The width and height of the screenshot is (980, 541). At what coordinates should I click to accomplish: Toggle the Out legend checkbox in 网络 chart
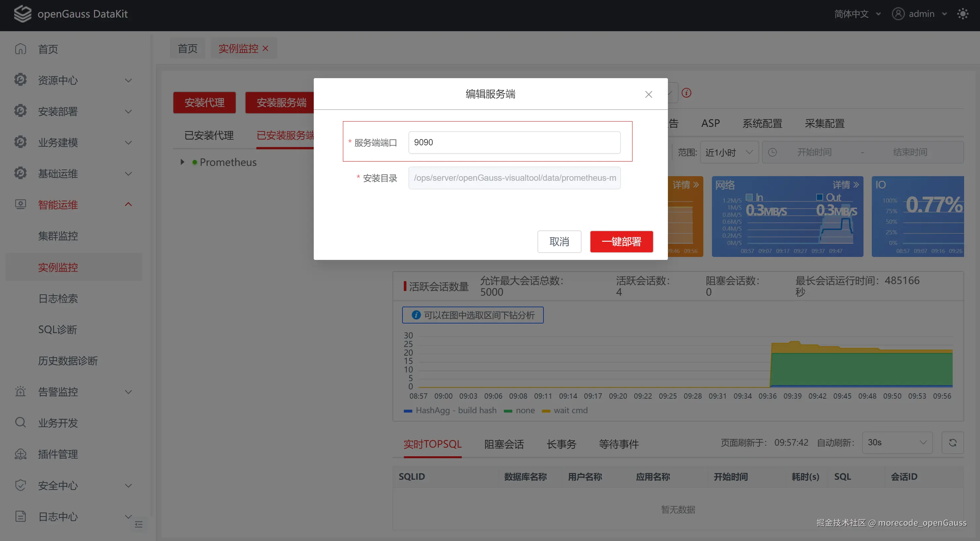(819, 197)
